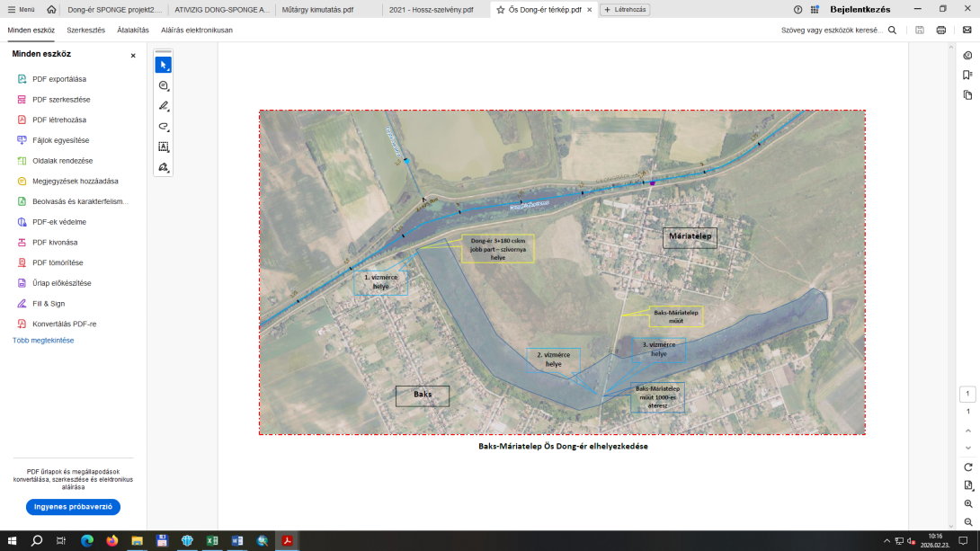Viewport: 980px width, 551px height.
Task: Star the Ős Dong-ér térkép document
Action: 501,10
